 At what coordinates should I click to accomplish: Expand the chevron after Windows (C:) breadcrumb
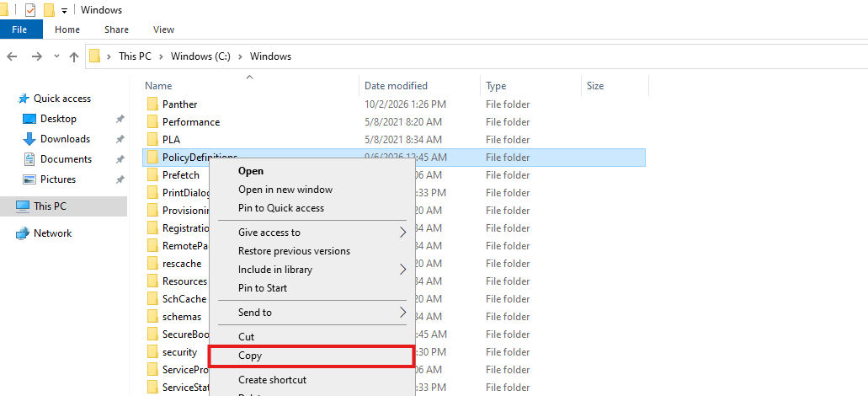[241, 56]
